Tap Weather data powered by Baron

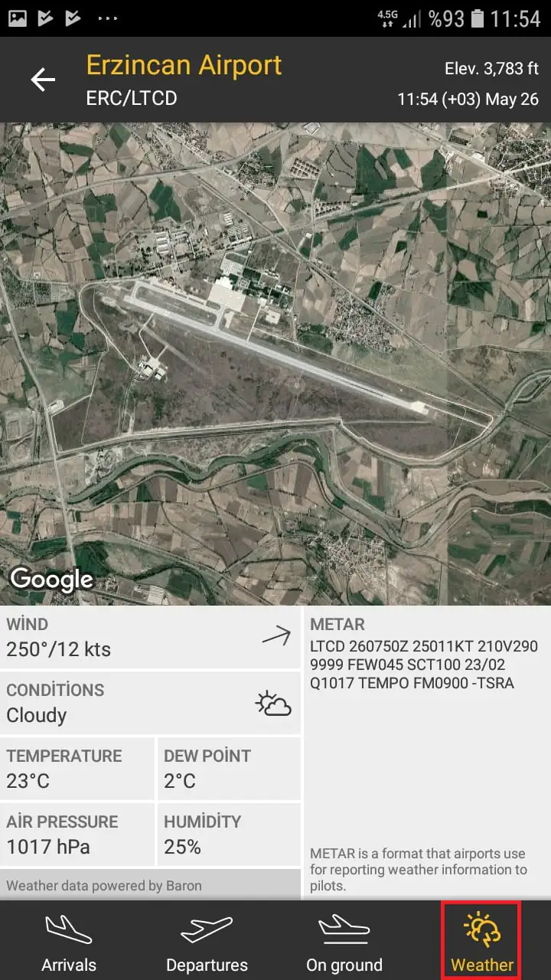104,886
